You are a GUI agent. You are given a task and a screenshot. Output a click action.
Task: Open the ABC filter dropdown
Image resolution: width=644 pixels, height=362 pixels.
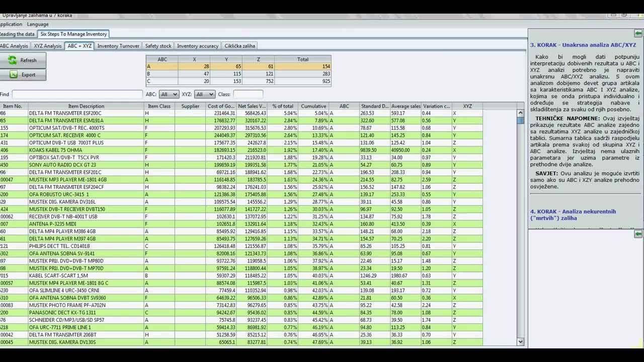(x=169, y=94)
